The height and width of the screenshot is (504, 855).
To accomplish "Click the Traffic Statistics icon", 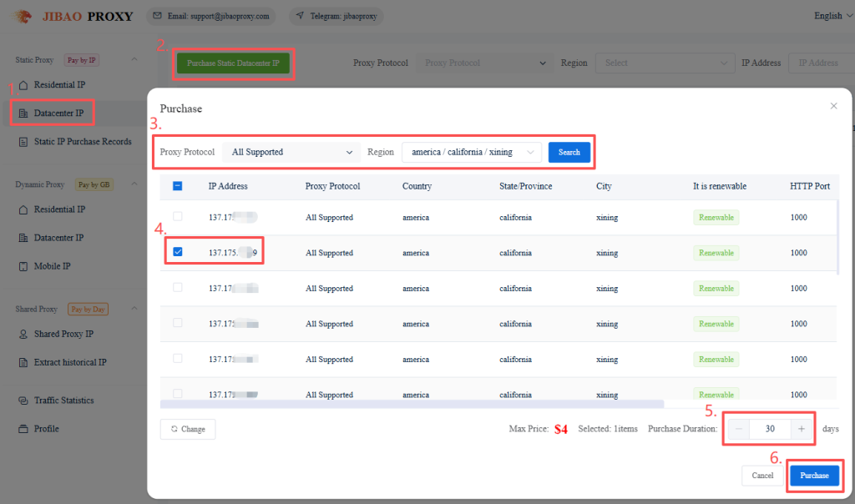I will click(x=23, y=401).
